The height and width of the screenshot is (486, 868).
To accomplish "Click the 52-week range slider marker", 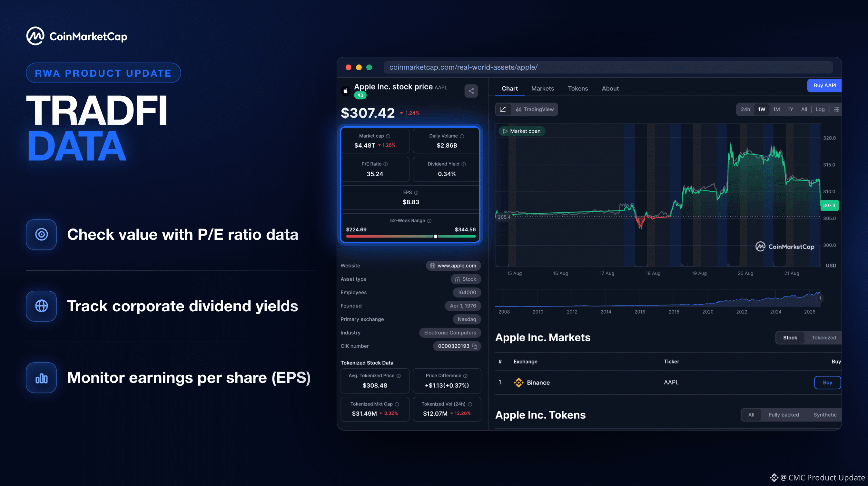I will 435,237.
